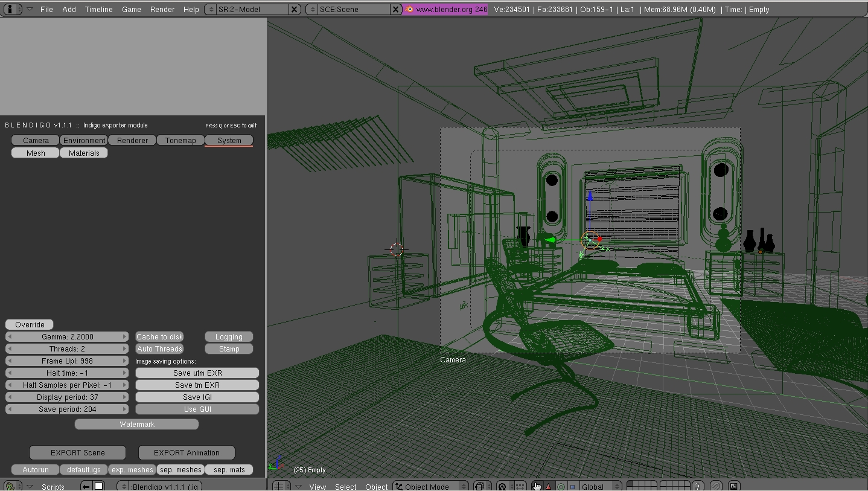Click the Scripts window type icon
868x491 pixels.
point(11,486)
